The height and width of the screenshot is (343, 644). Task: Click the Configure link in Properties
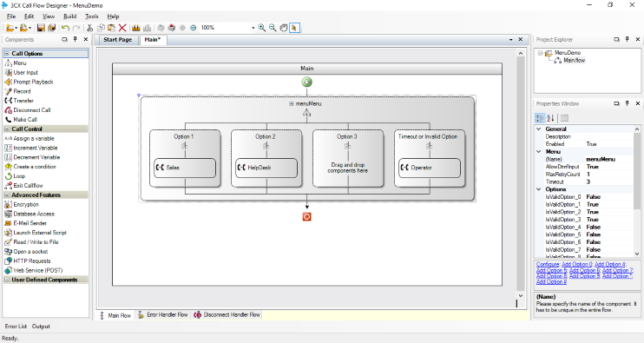pyautogui.click(x=548, y=265)
